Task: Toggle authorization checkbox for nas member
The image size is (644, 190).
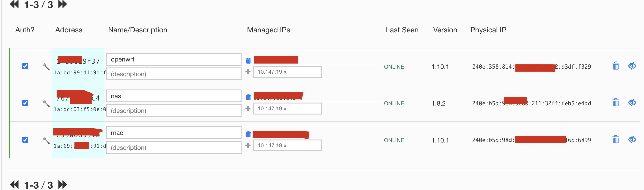Action: (x=25, y=103)
